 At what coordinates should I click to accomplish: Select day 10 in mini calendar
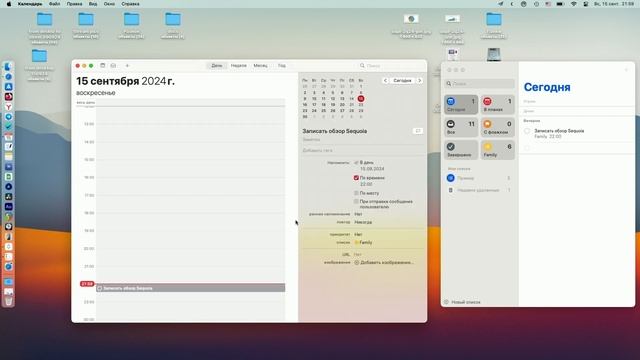[314, 98]
